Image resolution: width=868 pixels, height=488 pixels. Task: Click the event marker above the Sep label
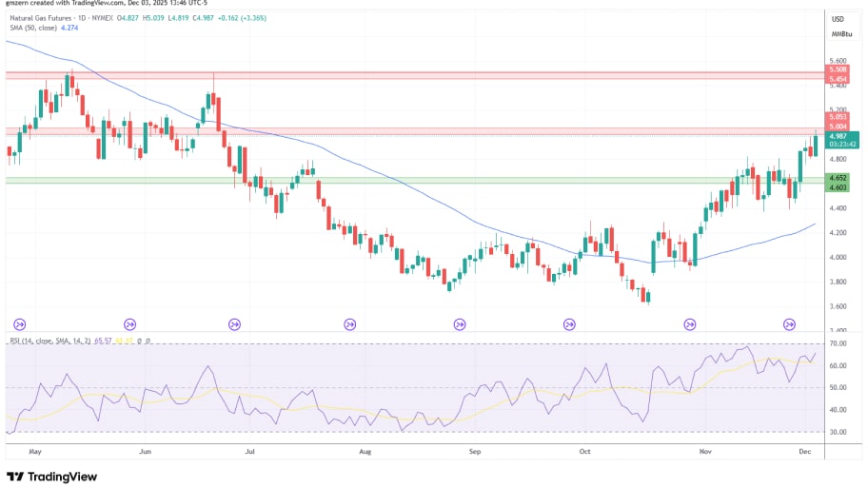click(460, 324)
